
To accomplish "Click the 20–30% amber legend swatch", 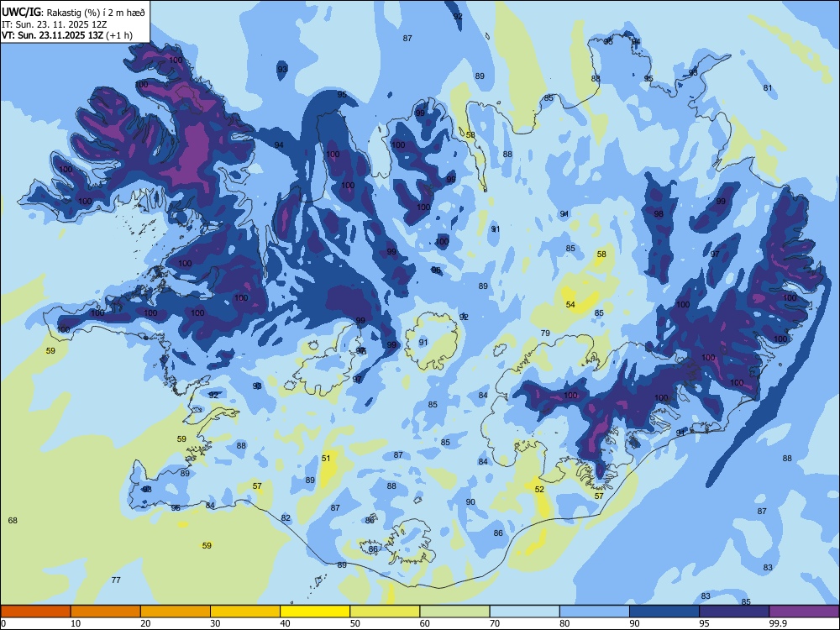I will click(x=176, y=612).
